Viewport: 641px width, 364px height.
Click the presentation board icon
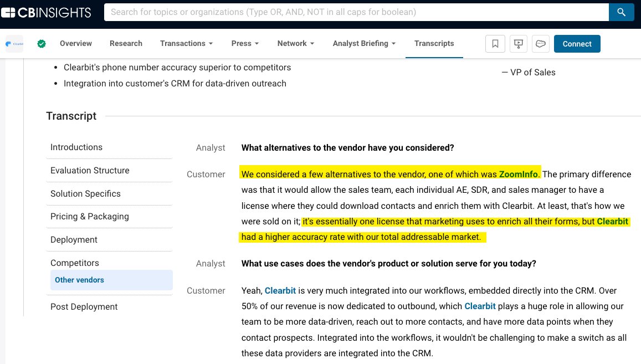[519, 44]
